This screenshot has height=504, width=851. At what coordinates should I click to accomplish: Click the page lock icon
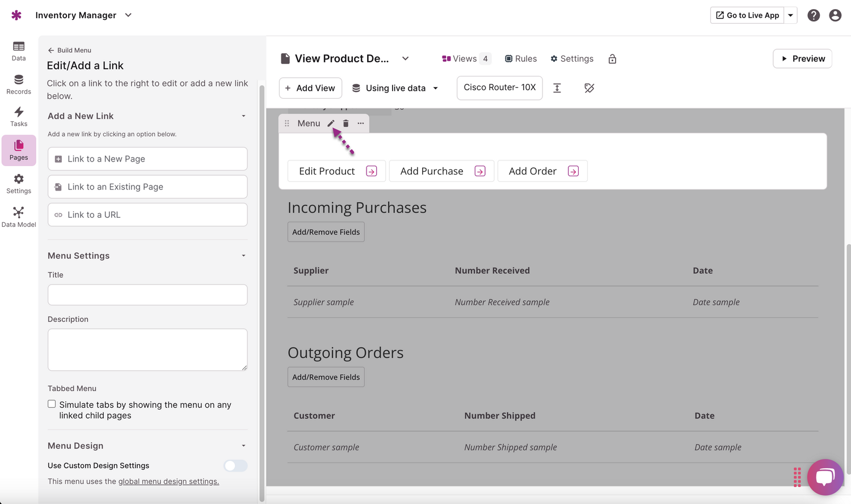(612, 59)
